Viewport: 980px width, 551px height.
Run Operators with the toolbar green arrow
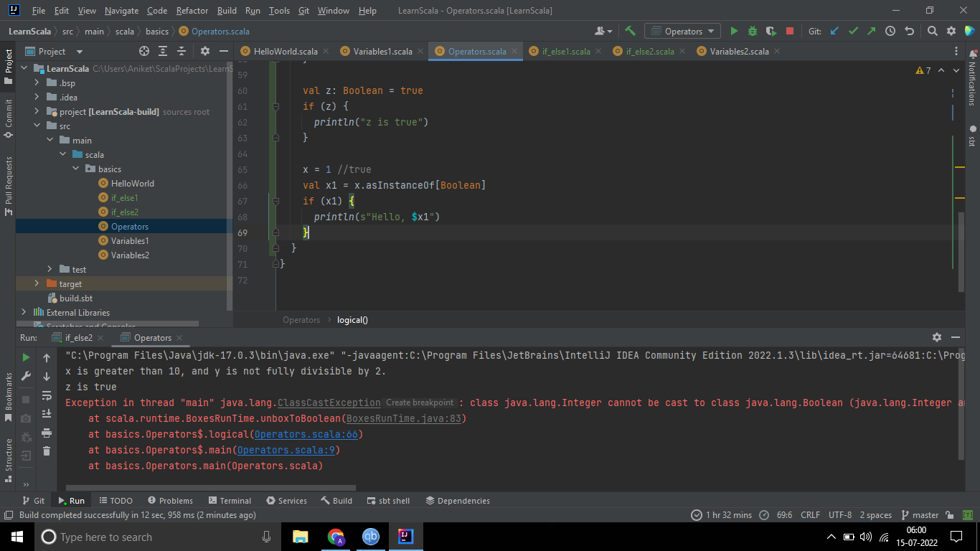(x=733, y=31)
